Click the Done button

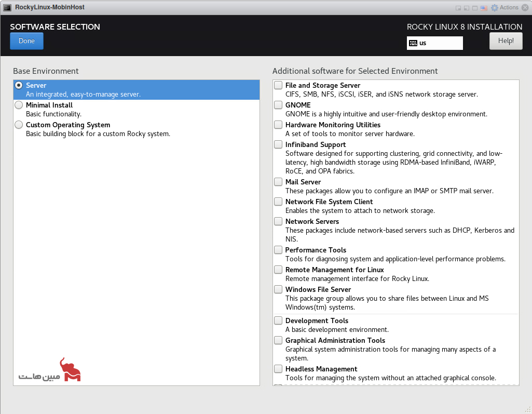(x=26, y=41)
